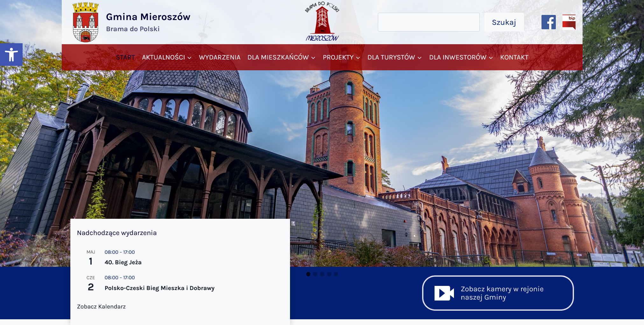Expand the Dla Turystów dropdown
This screenshot has height=325, width=644.
pos(394,58)
